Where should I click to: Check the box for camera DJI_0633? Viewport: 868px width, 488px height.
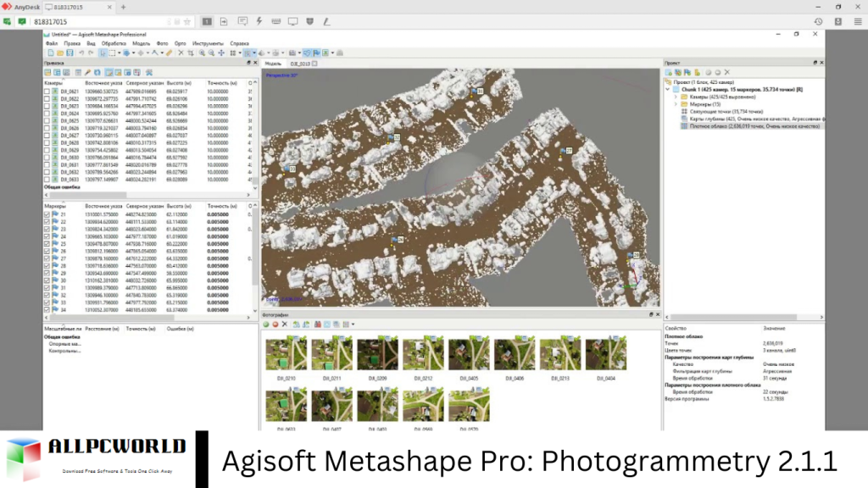[47, 180]
